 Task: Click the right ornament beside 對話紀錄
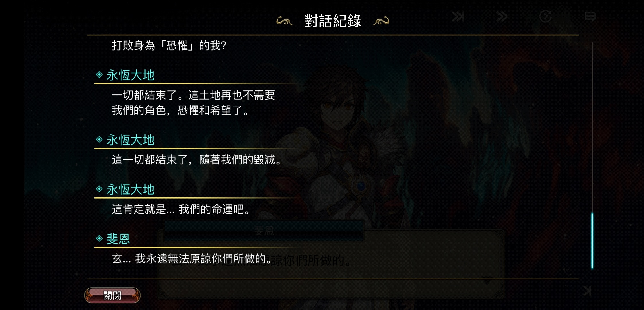pos(381,21)
